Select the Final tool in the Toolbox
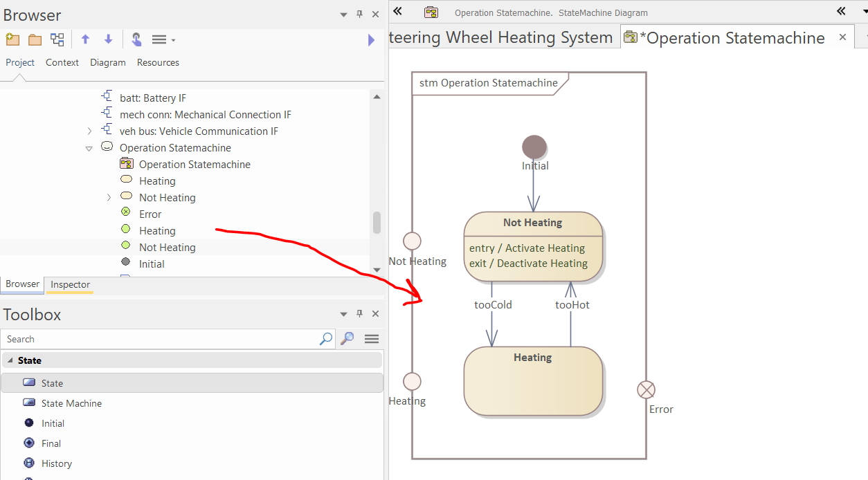This screenshot has height=480, width=868. click(51, 443)
